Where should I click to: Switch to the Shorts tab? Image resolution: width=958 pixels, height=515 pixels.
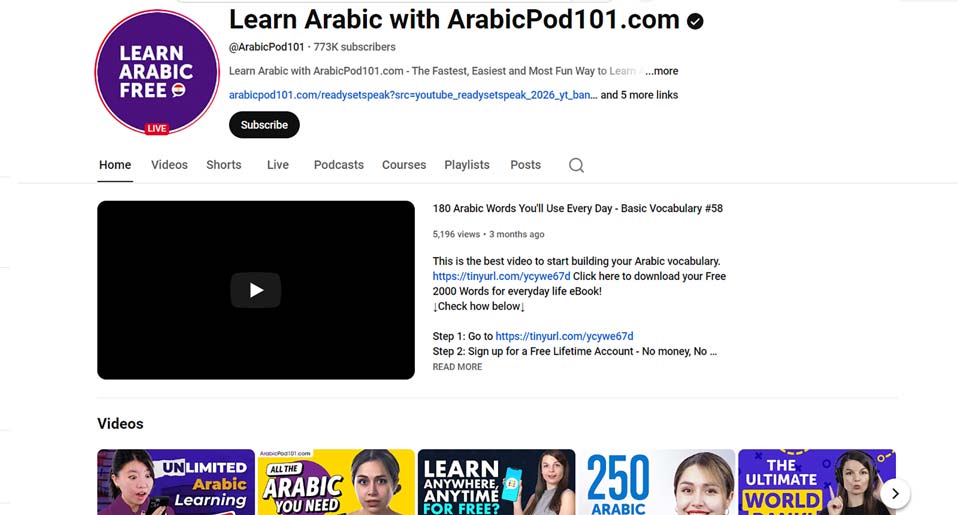224,165
